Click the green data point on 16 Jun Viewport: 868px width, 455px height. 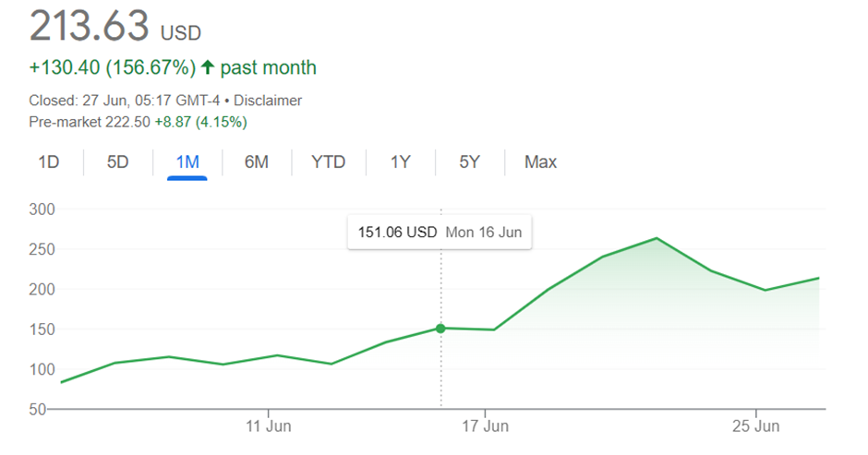(x=440, y=329)
